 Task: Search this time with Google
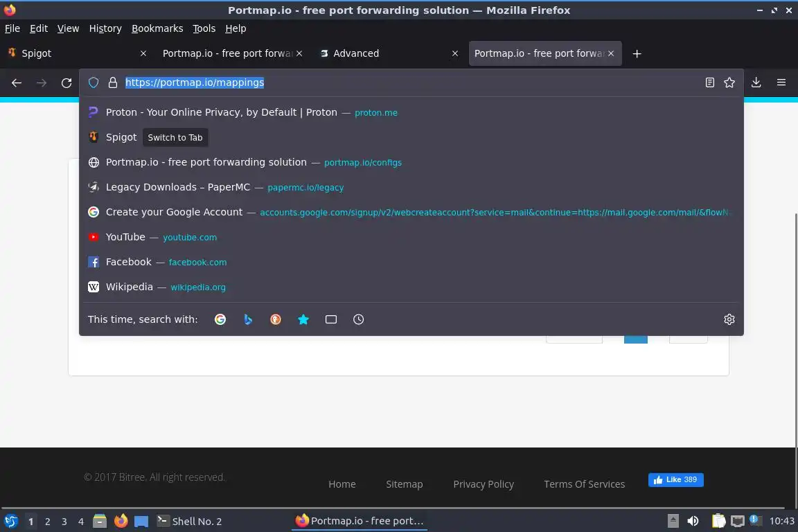coord(220,319)
